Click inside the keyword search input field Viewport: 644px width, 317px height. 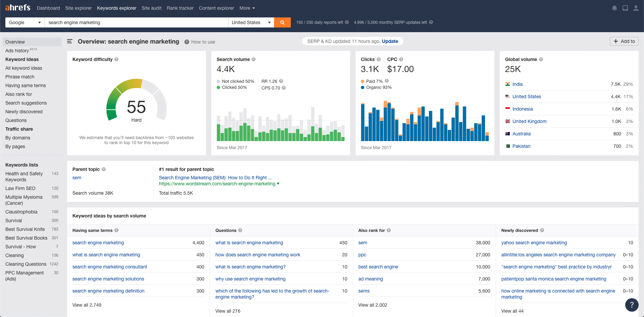134,22
